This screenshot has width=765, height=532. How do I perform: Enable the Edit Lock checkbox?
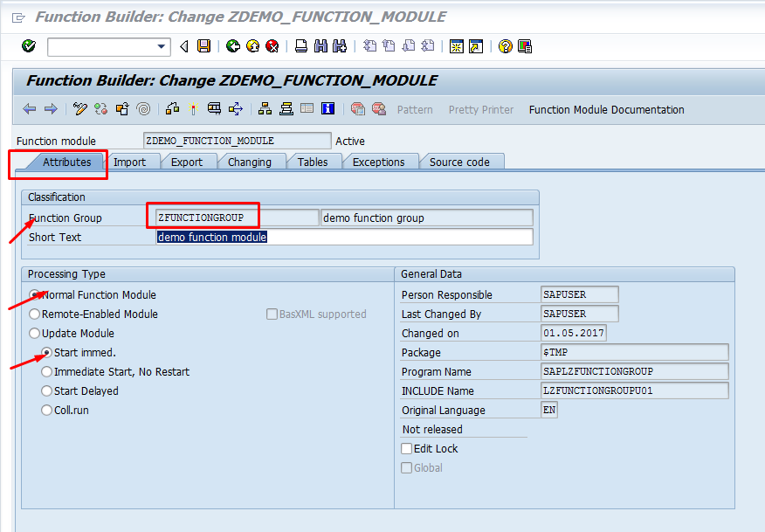pyautogui.click(x=406, y=448)
